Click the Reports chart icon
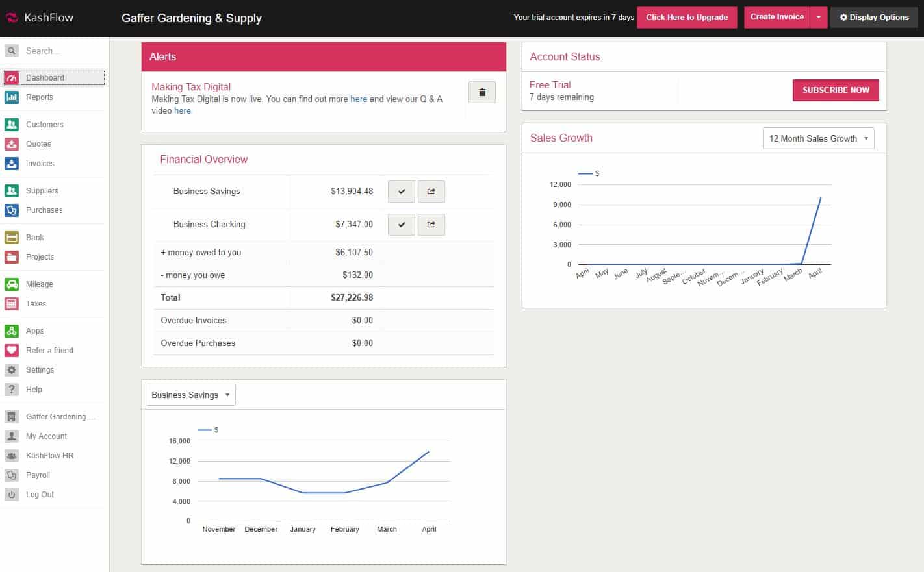This screenshot has width=924, height=572. coord(12,97)
